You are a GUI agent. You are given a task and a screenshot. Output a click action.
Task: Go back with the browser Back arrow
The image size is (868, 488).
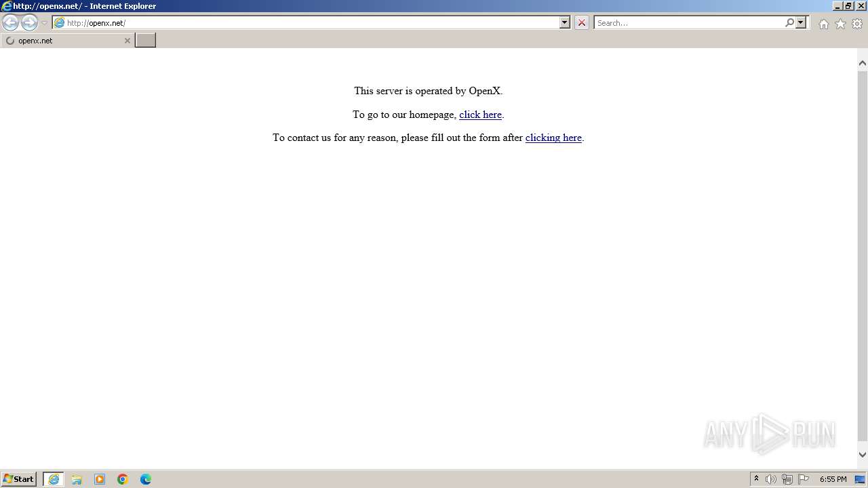click(x=10, y=23)
